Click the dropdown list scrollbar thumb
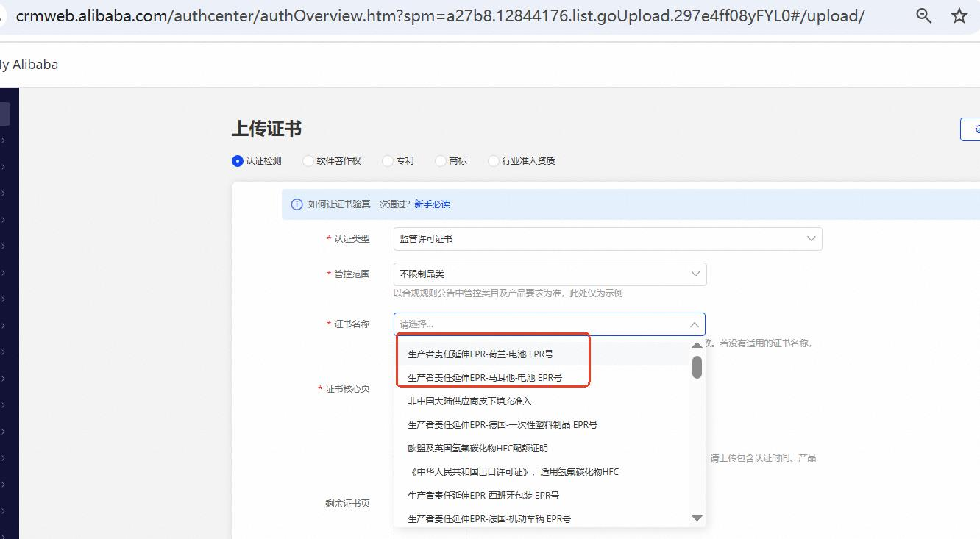Screen dimensions: 980x539 [x=697, y=367]
